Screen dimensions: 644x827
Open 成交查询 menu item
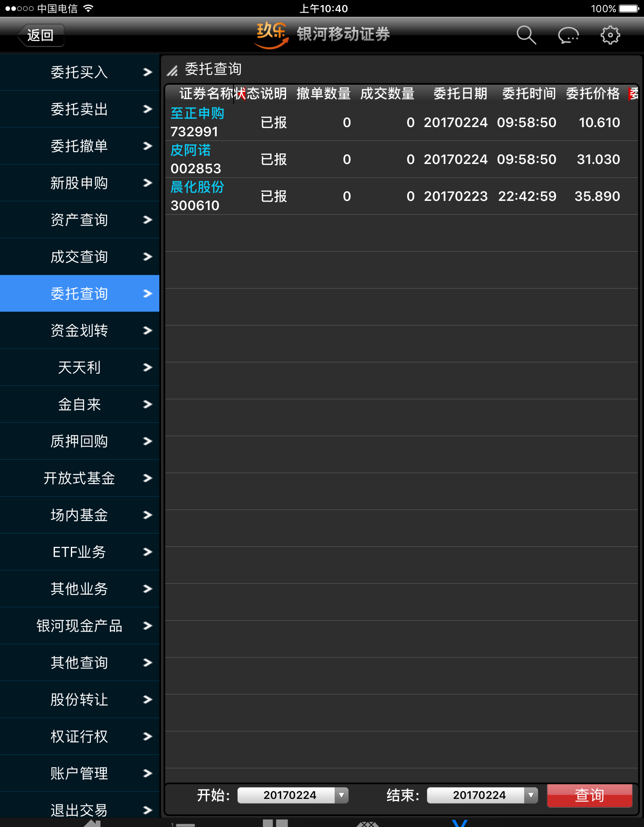point(80,257)
